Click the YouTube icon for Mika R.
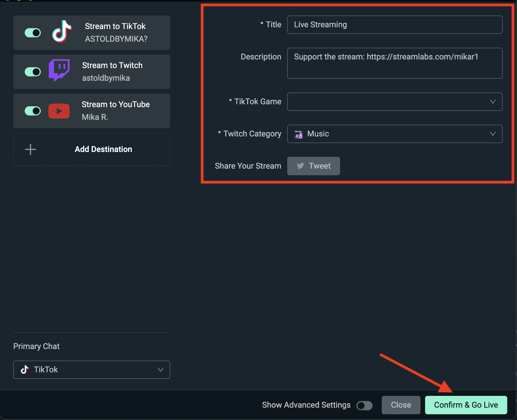The image size is (517, 420). 59,111
